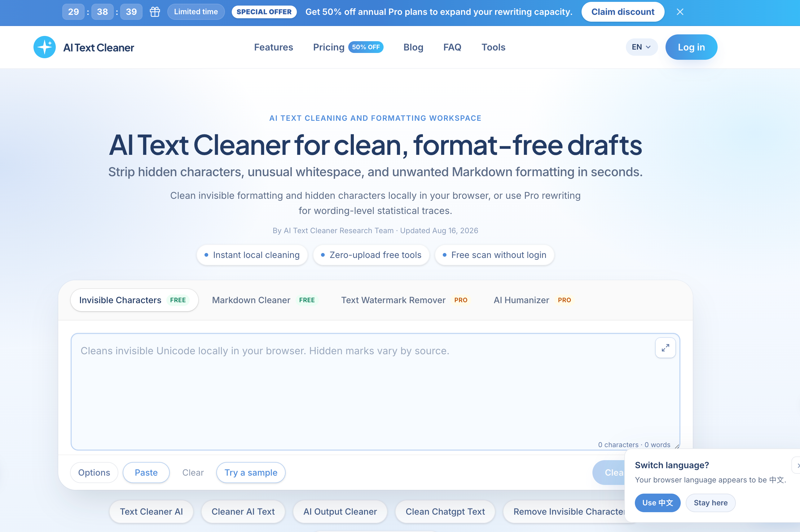The image size is (800, 532).
Task: Load a sample with Try a sample
Action: pyautogui.click(x=250, y=472)
